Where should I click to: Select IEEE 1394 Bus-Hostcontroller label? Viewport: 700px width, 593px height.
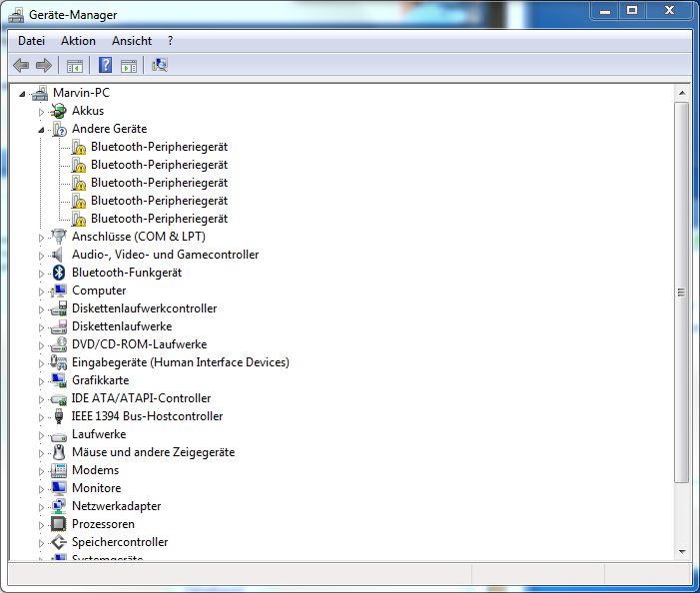(x=147, y=416)
